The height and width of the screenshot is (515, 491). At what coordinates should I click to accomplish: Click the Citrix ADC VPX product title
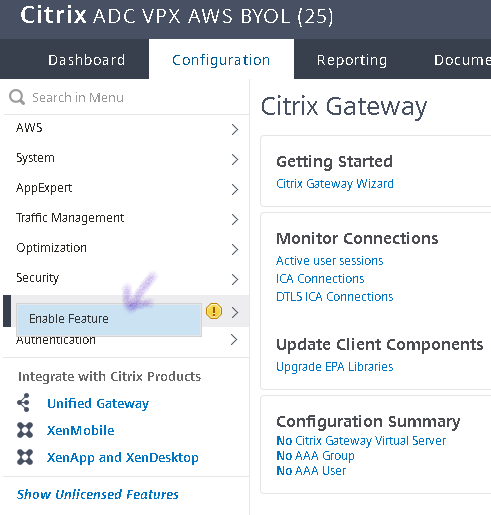[177, 16]
